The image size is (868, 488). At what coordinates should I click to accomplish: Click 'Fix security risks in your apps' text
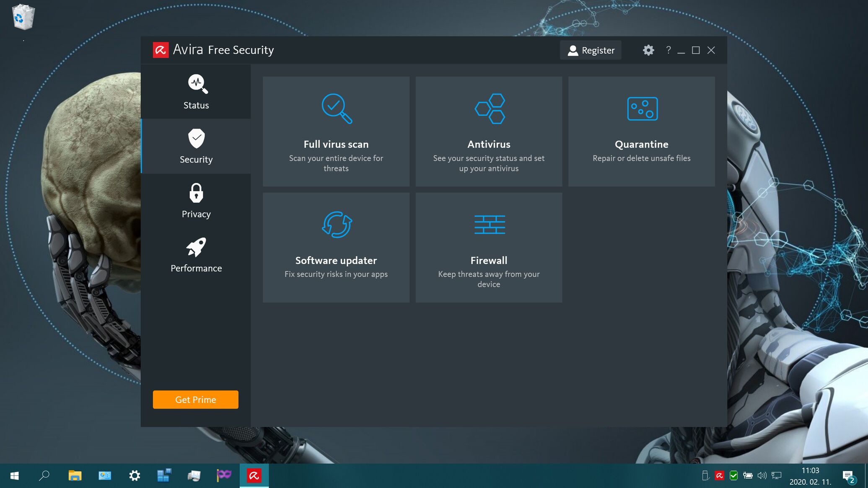336,274
